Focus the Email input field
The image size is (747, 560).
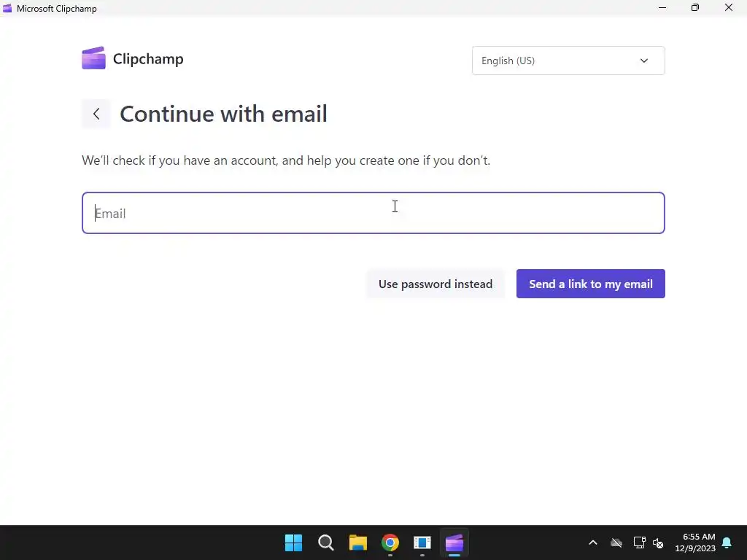[373, 213]
